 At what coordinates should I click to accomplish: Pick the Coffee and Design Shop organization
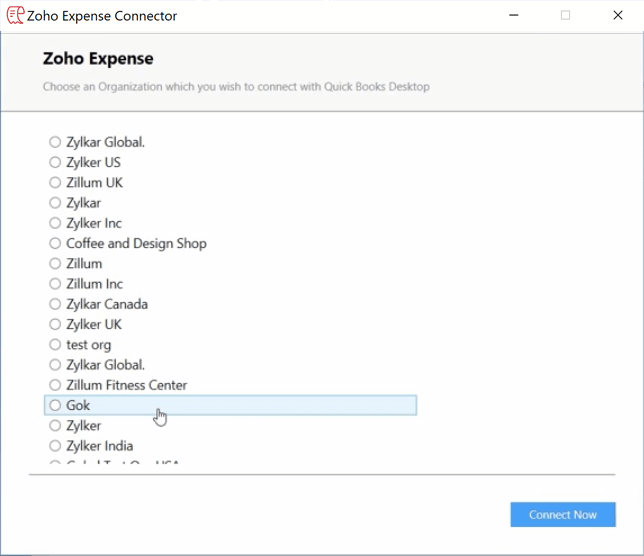[56, 243]
